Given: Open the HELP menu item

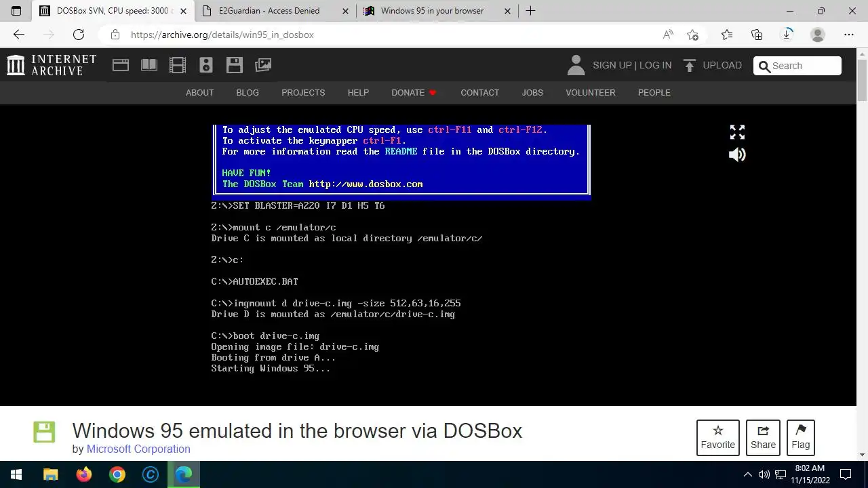Looking at the screenshot, I should pyautogui.click(x=358, y=92).
